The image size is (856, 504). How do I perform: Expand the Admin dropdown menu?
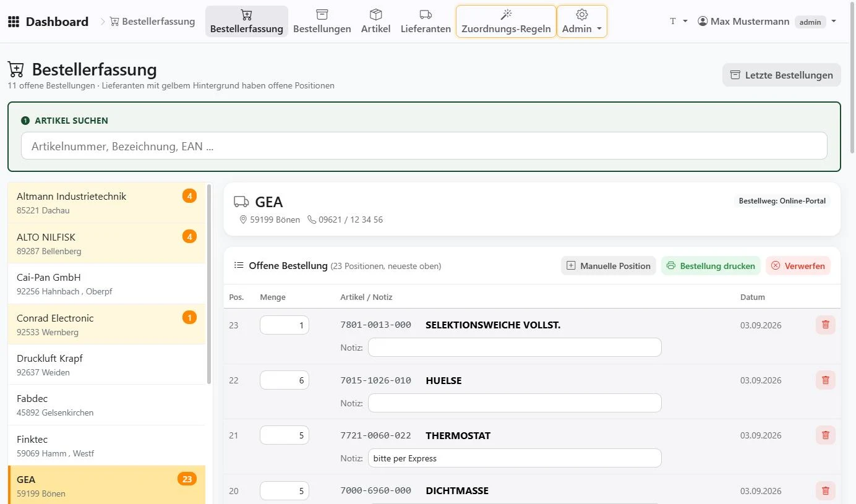pos(582,22)
